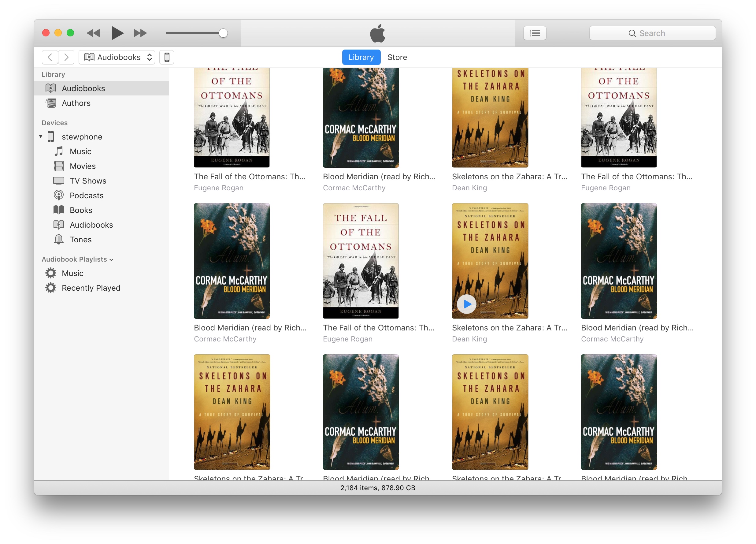
Task: Click author "Cormac McCarthy" in the first row
Action: 354,188
